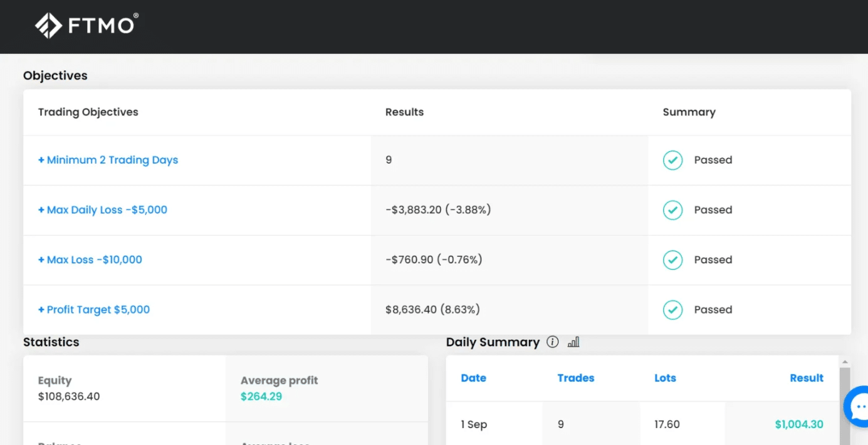Click Daily Summary info icon
Viewport: 868px width, 445px height.
552,342
